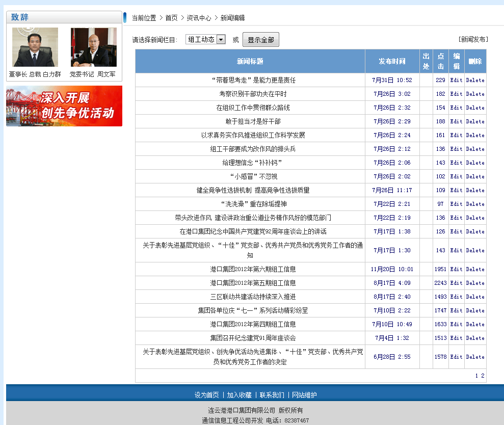This screenshot has width=504, height=425.
Task: Click the 新闻标题 column header
Action: tap(250, 61)
